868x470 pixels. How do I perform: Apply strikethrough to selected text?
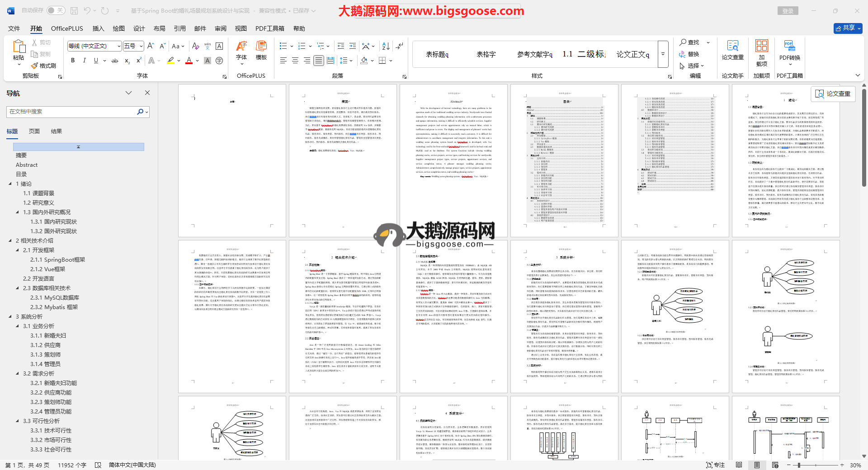(115, 61)
